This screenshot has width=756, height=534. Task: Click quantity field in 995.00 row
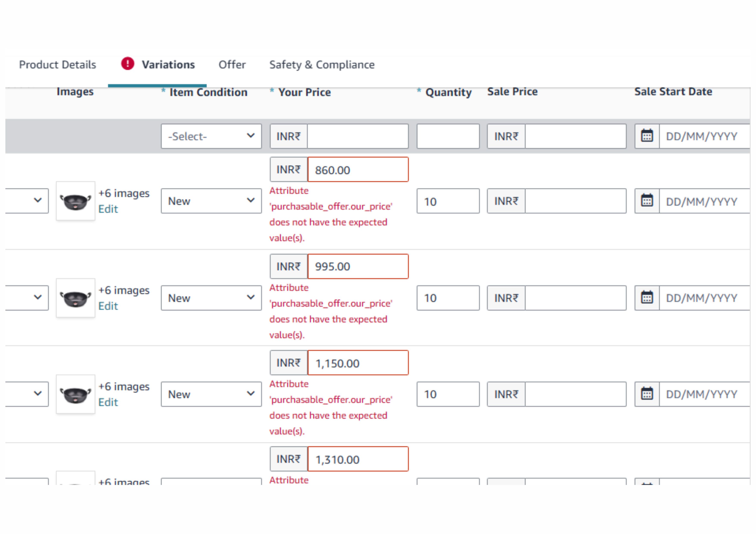point(448,298)
